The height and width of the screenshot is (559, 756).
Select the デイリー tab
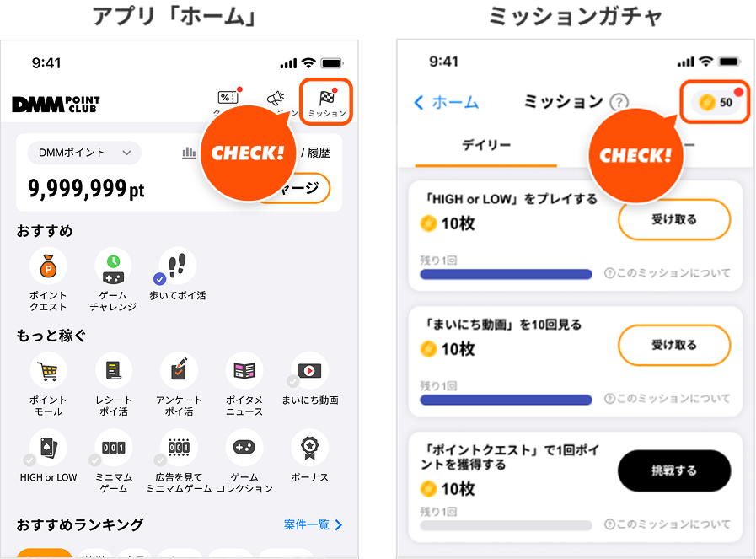[x=486, y=145]
